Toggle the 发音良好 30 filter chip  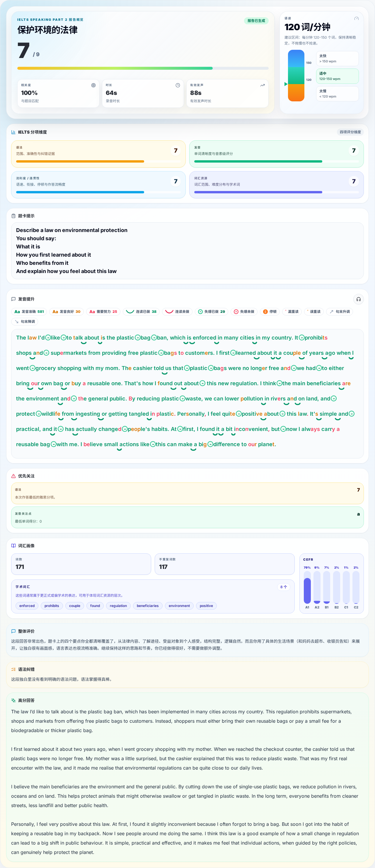point(67,312)
